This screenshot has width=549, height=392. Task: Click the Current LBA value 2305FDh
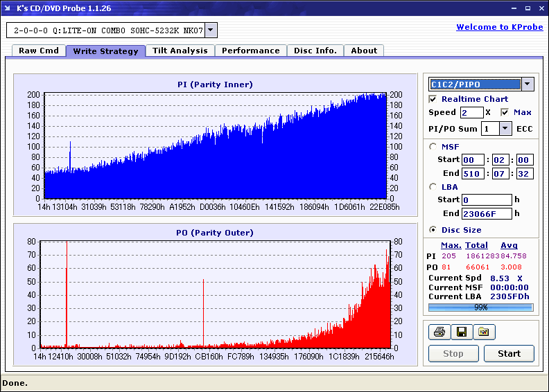point(509,296)
